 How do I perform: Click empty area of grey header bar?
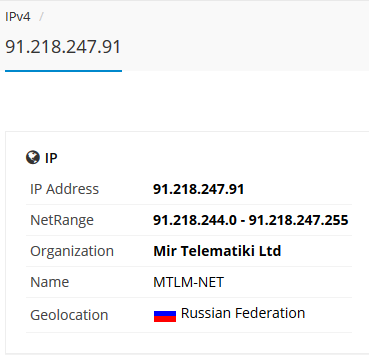click(x=247, y=37)
